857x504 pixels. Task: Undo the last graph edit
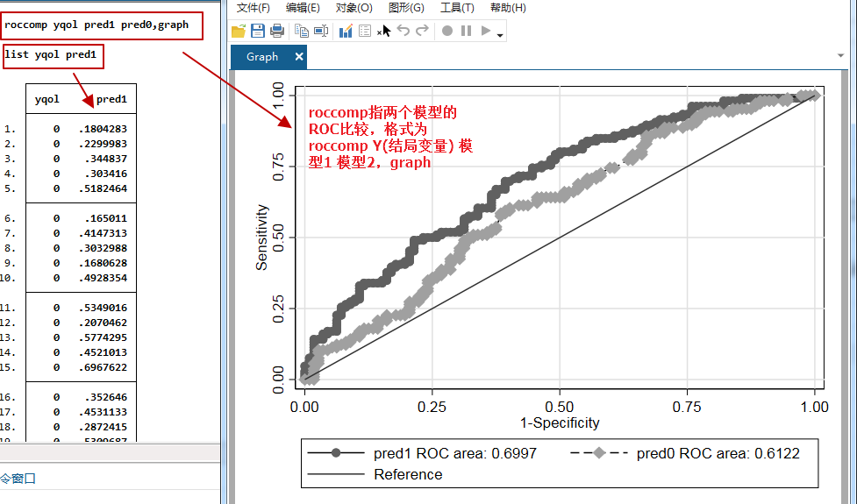click(x=404, y=31)
